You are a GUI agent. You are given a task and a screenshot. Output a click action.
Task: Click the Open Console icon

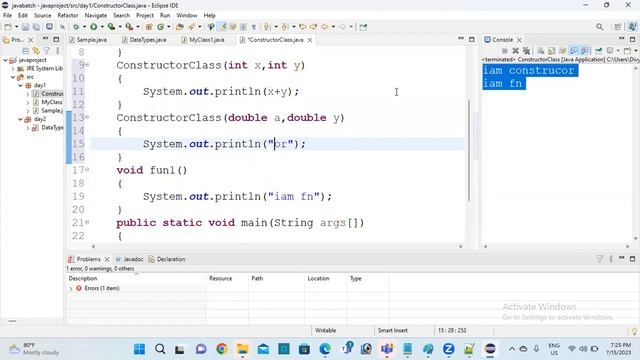(627, 51)
